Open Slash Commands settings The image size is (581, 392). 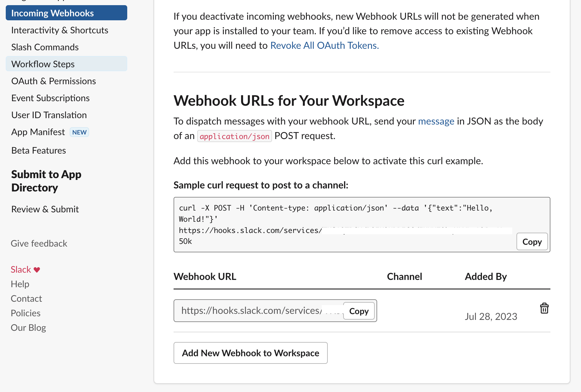45,47
